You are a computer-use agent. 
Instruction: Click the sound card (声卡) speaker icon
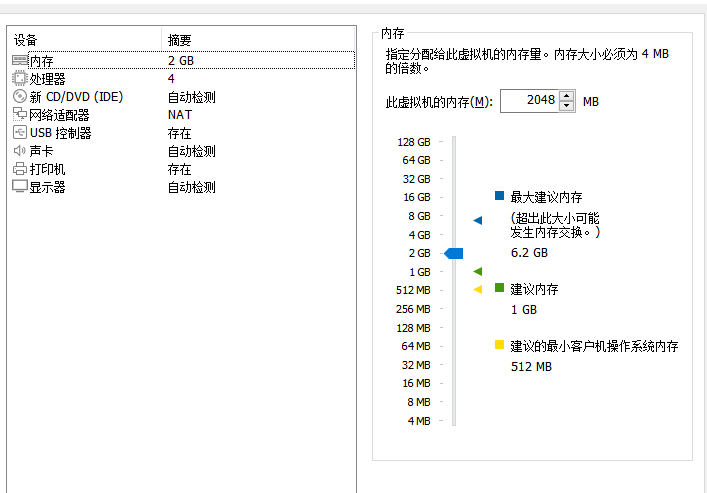point(20,151)
